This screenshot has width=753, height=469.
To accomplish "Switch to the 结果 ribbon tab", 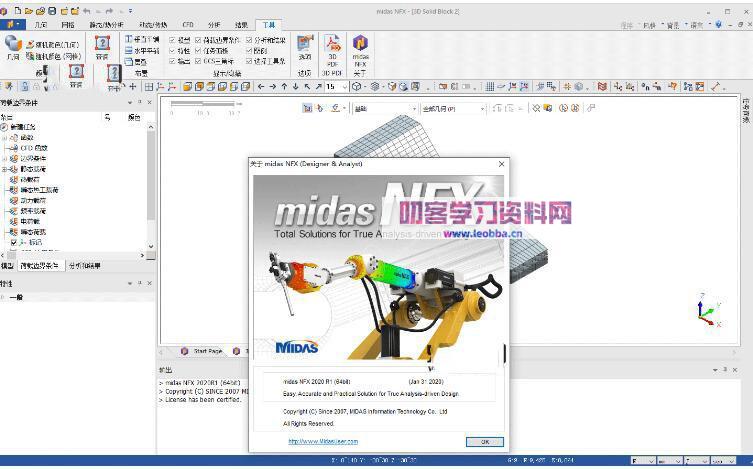I will click(x=241, y=24).
